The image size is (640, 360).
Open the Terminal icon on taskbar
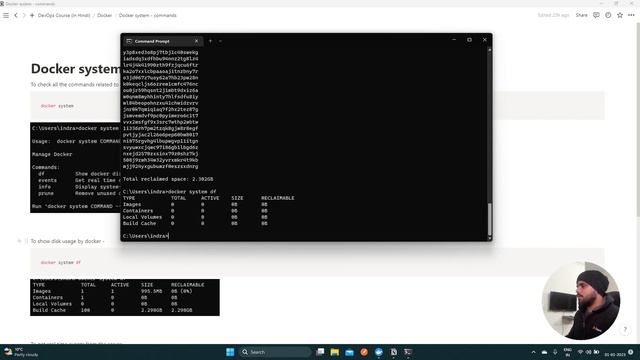coord(408,352)
